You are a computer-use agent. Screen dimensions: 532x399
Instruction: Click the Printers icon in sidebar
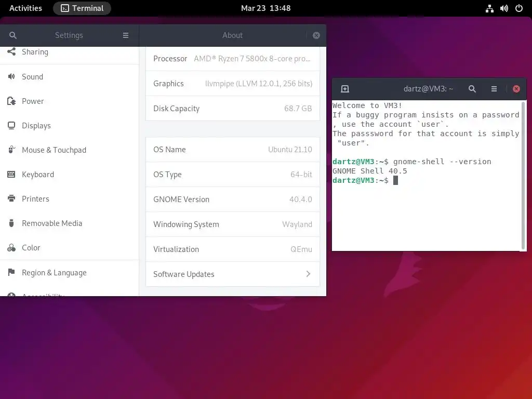[x=11, y=198]
